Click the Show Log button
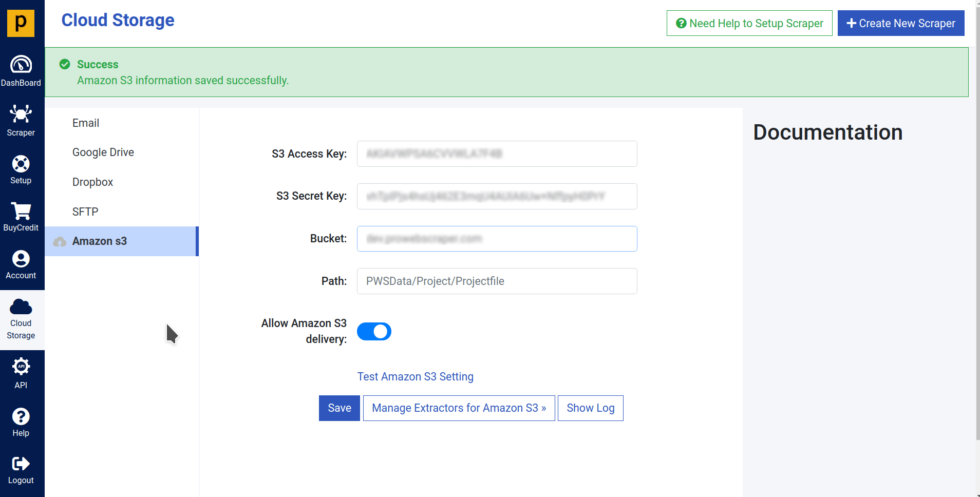Screen dimensions: 980x497 point(590,408)
